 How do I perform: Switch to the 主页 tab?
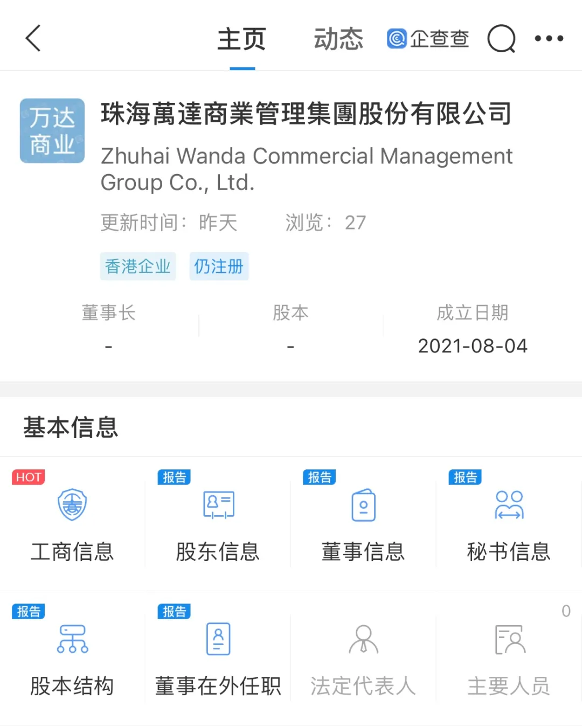click(x=242, y=39)
